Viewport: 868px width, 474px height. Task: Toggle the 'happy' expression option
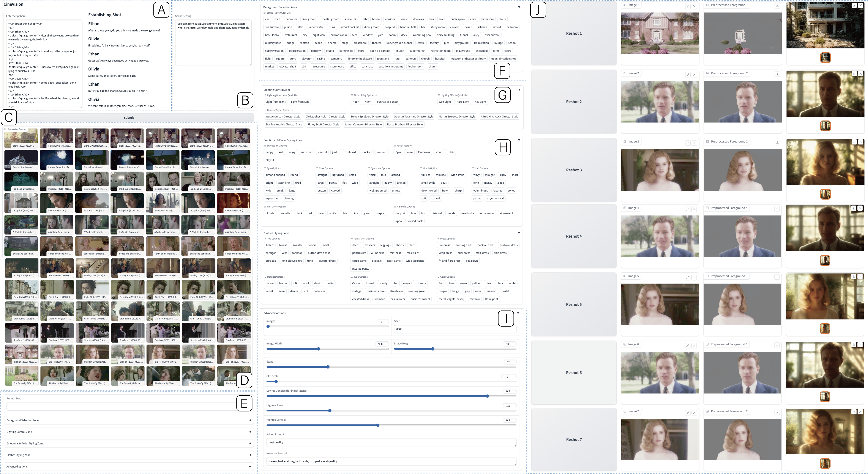(x=269, y=152)
